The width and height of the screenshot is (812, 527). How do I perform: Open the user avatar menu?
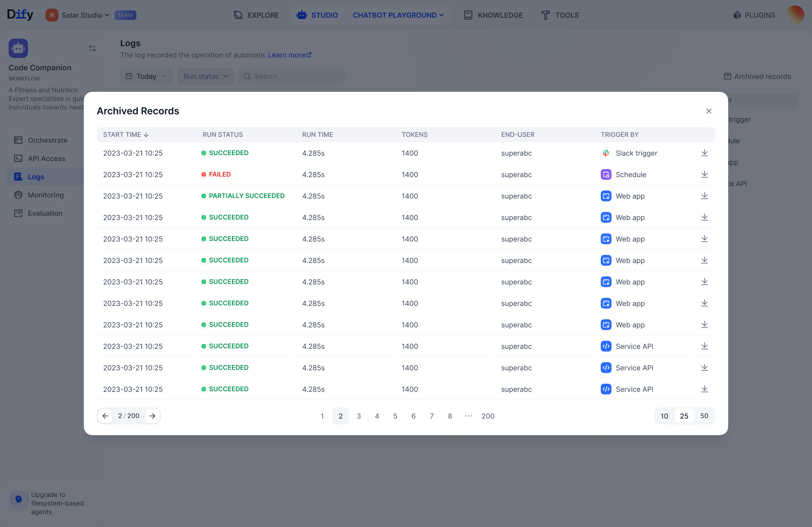pyautogui.click(x=795, y=15)
